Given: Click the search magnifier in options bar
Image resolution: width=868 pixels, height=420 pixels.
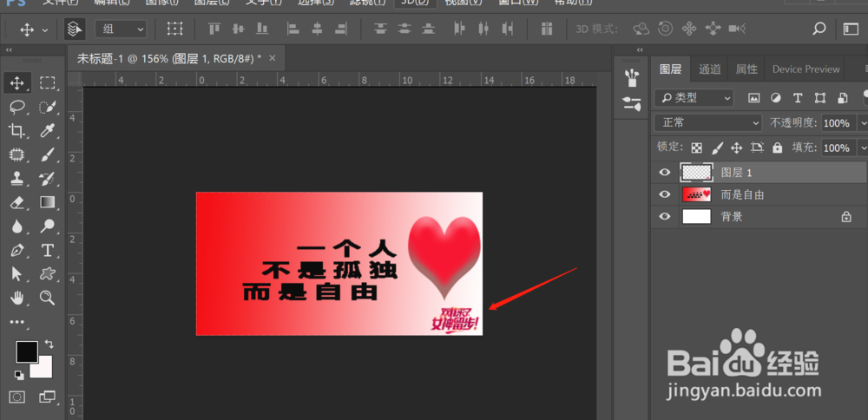Looking at the screenshot, I should tap(819, 29).
